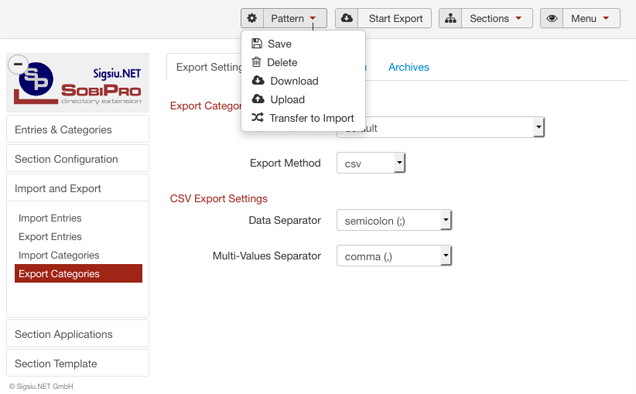
Task: Open the Export Method csv dropdown
Action: (371, 163)
